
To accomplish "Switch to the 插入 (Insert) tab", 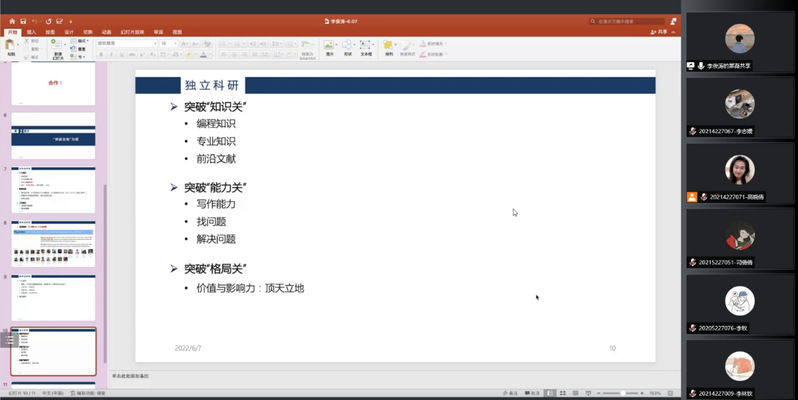I will (x=32, y=32).
